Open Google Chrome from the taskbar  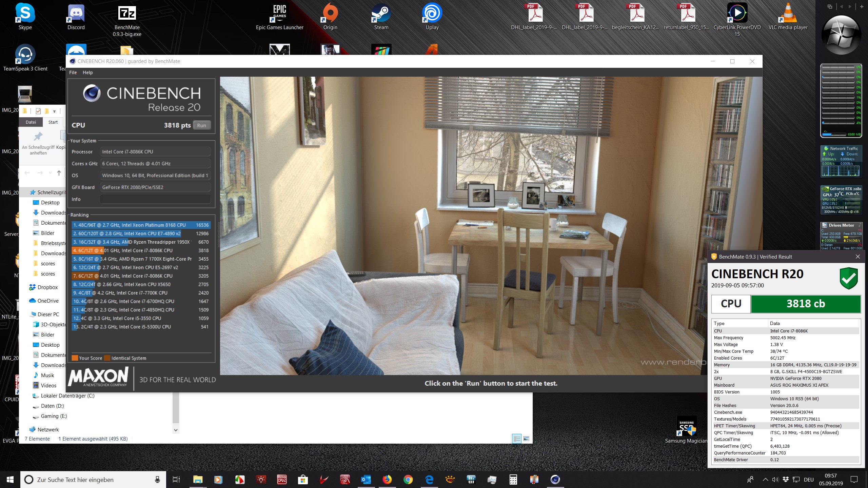tap(408, 480)
